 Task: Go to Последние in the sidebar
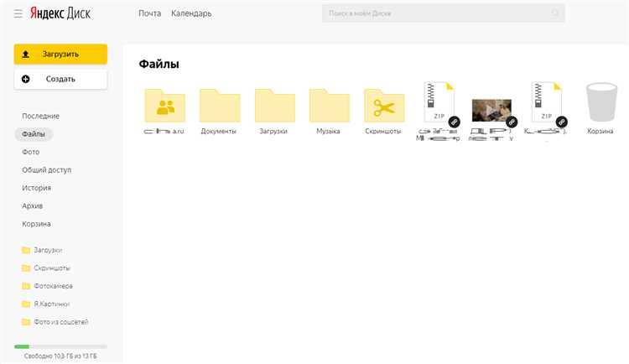(40, 116)
